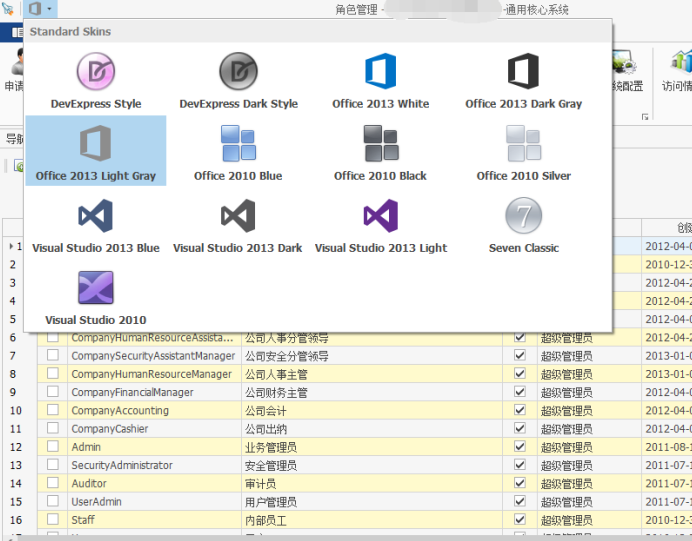
Task: Select row header number 10
Action: [x=16, y=410]
